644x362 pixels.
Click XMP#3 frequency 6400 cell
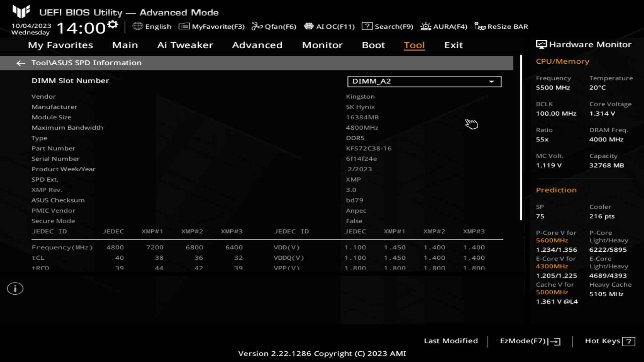point(234,247)
